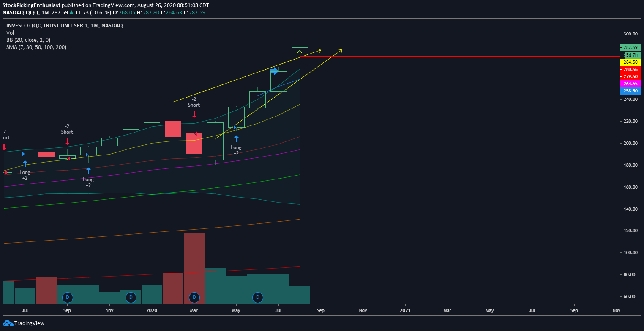The image size is (644, 331).
Task: Click the dividend D icon above Sep 2019
Action: [68, 297]
